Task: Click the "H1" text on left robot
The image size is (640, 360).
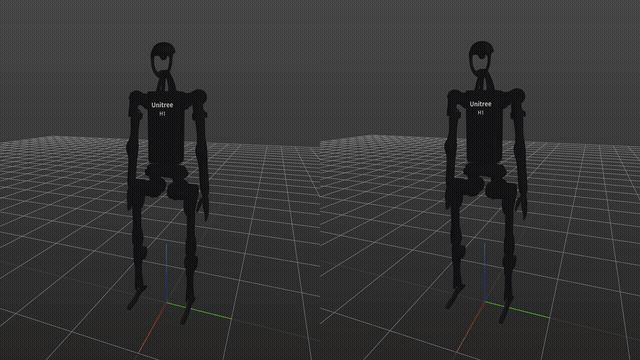Action: [x=162, y=114]
